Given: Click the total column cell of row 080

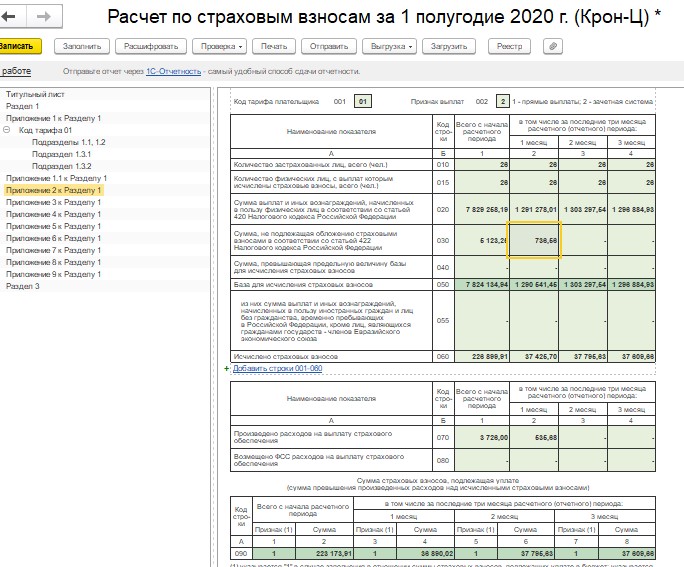Looking at the screenshot, I should click(482, 460).
